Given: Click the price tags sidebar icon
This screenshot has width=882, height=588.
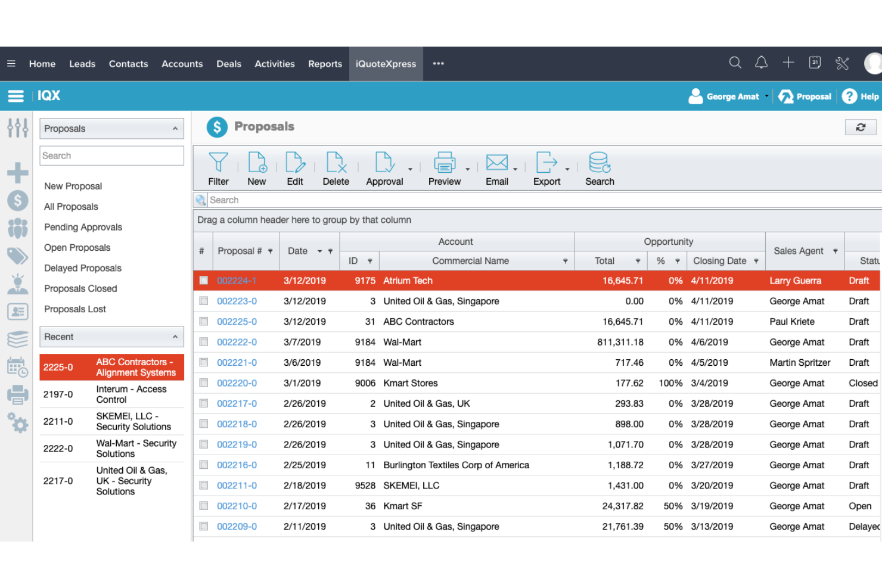Looking at the screenshot, I should point(17,256).
